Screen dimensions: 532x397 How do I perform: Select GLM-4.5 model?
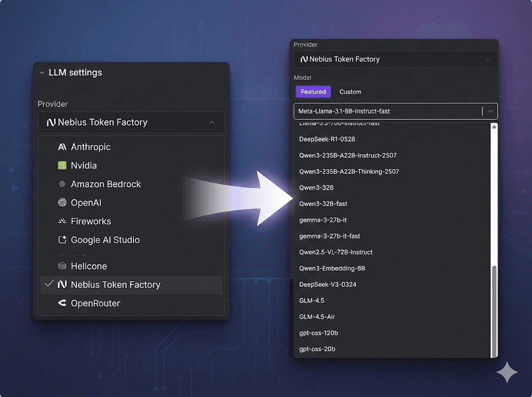click(392, 300)
